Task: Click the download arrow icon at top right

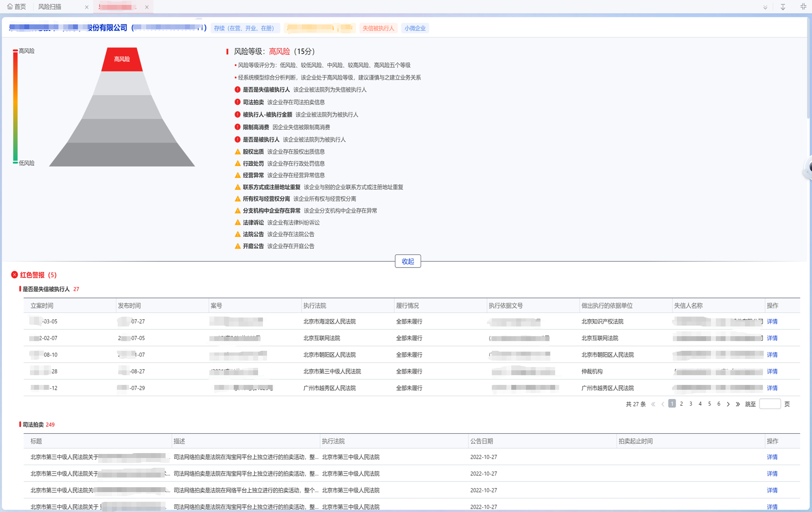Action: (783, 7)
